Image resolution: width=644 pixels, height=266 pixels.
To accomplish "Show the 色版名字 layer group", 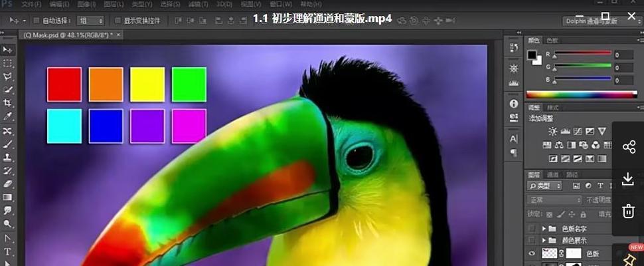I will tap(532, 228).
